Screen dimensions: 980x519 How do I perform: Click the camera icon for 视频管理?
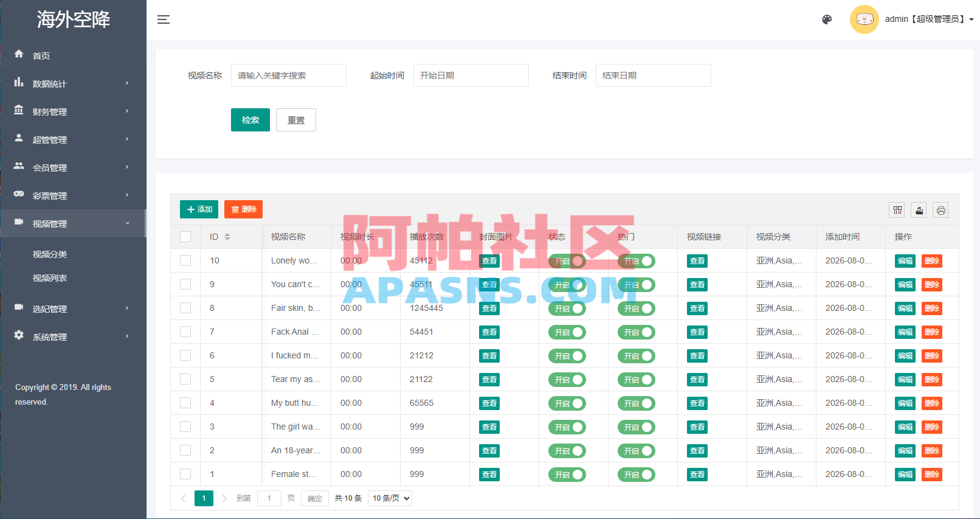click(x=19, y=222)
